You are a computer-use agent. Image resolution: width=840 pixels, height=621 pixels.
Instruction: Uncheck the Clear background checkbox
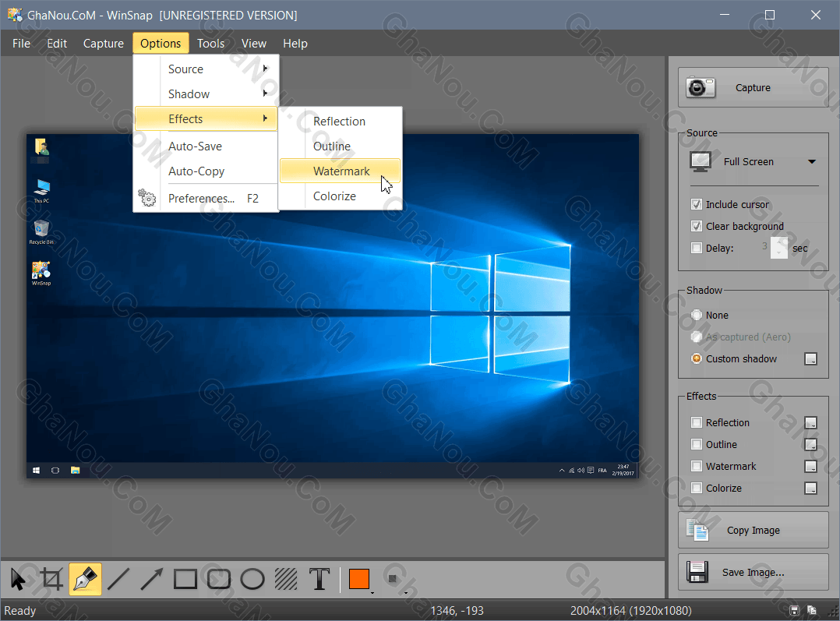[x=697, y=226]
